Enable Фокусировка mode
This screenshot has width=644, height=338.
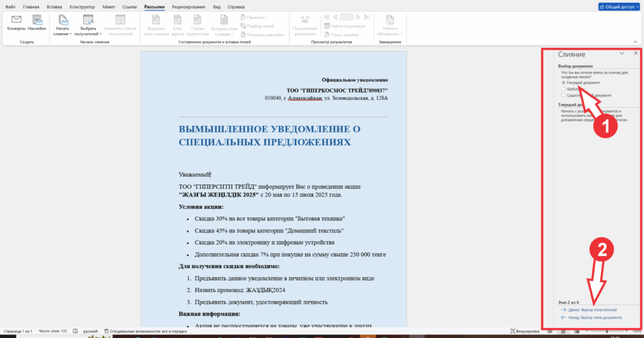click(x=525, y=331)
